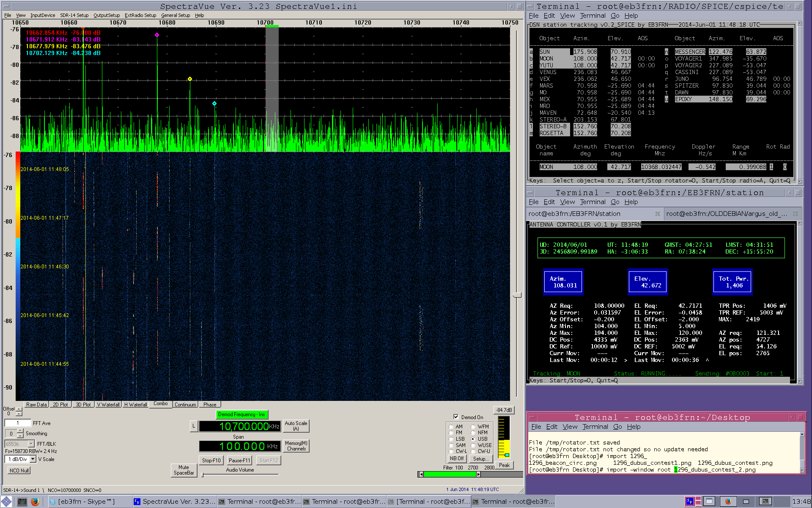Open the V Scale dB/Div dropdown

[33, 459]
